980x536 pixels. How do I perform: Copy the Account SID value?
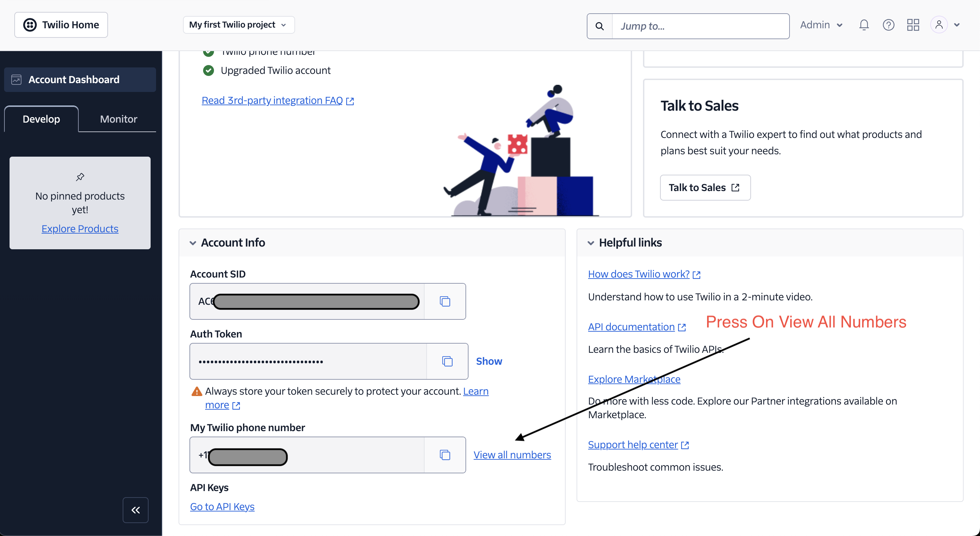(x=445, y=301)
